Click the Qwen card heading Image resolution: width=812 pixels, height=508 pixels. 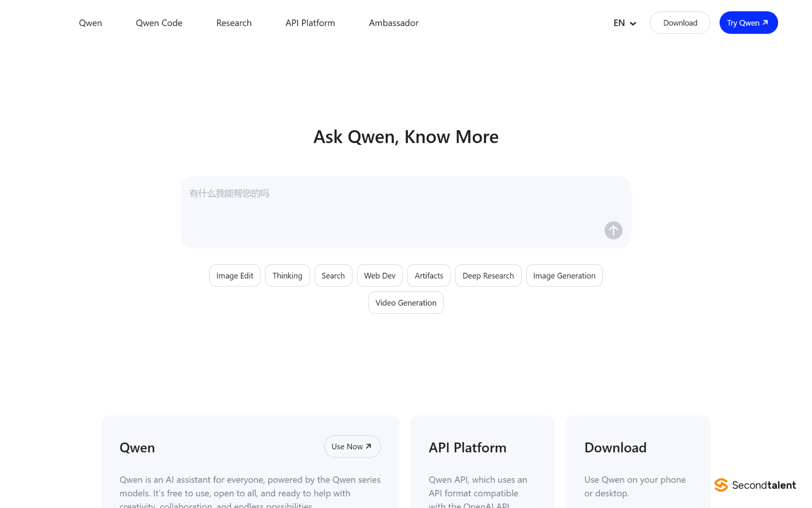[x=137, y=447]
